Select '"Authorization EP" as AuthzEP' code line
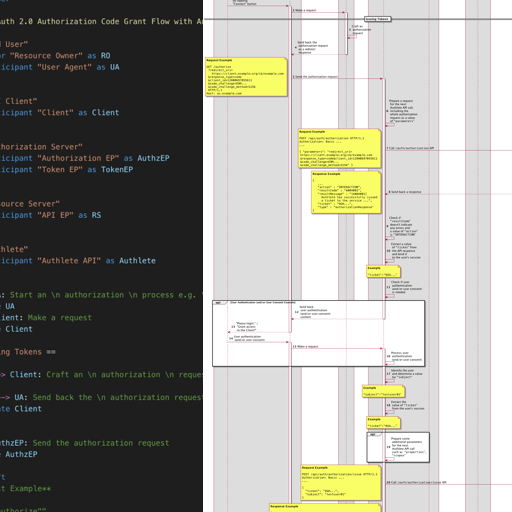 tap(85, 158)
